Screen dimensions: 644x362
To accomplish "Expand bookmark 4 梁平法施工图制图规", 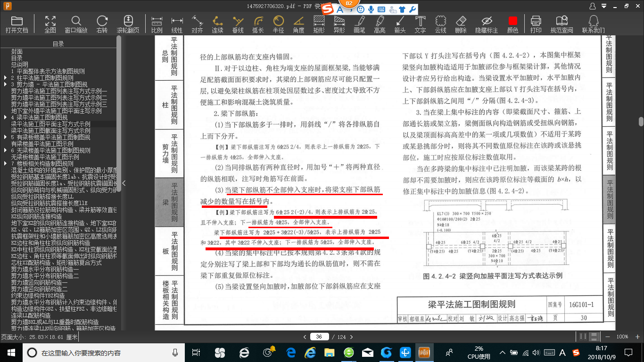I will click(x=5, y=117).
